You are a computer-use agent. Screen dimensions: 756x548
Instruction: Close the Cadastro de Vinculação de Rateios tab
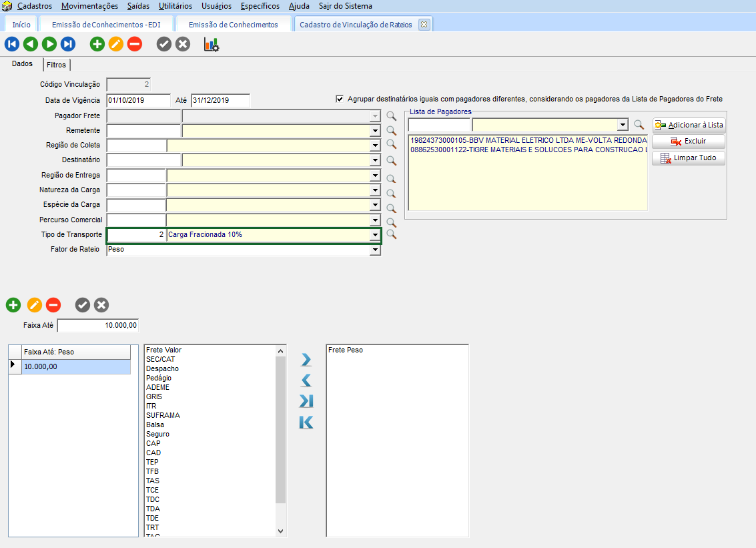(x=424, y=25)
